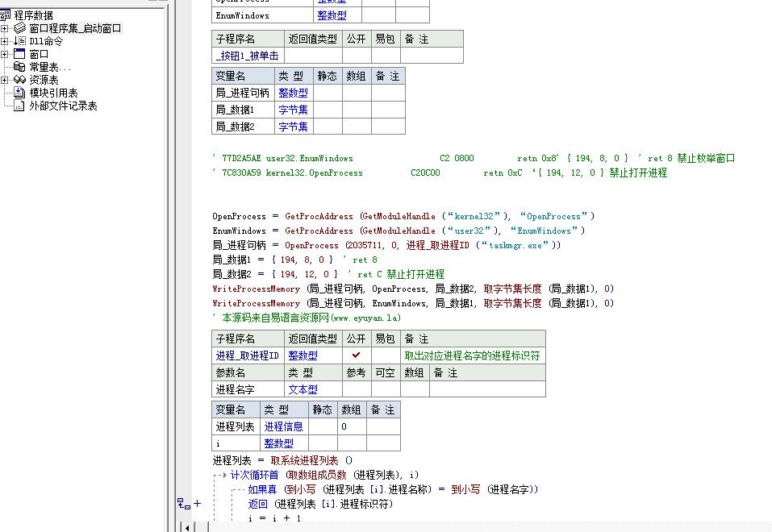Click the 进程名字 parameter name cell
The width and height of the screenshot is (772, 532).
tap(248, 389)
